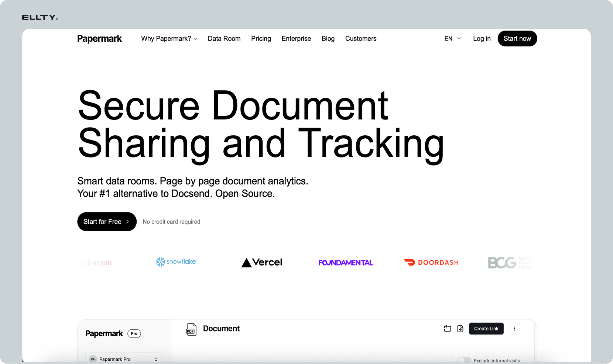Image resolution: width=613 pixels, height=364 pixels.
Task: Open the Blog link
Action: pyautogui.click(x=328, y=39)
